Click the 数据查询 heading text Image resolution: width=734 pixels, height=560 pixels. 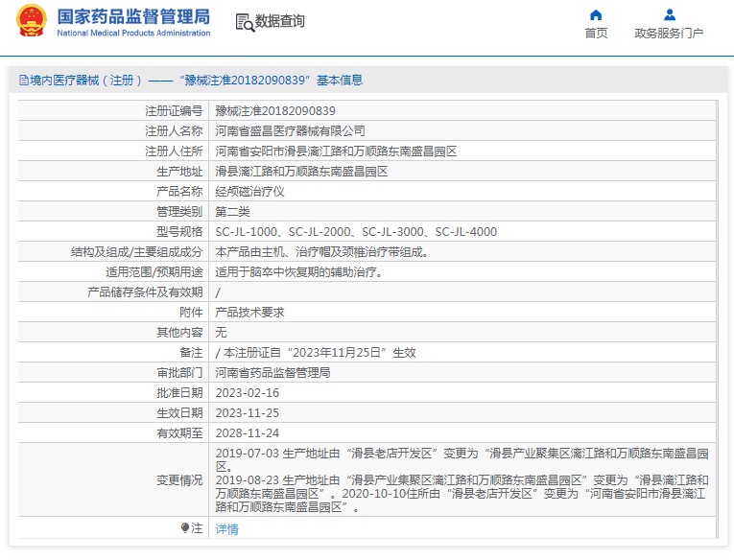pos(279,21)
